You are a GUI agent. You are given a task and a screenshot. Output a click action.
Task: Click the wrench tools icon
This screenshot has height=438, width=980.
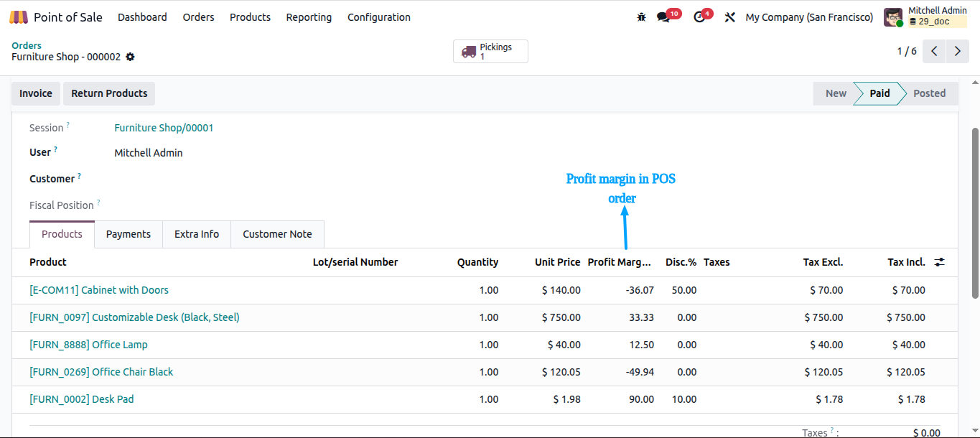[x=730, y=17]
